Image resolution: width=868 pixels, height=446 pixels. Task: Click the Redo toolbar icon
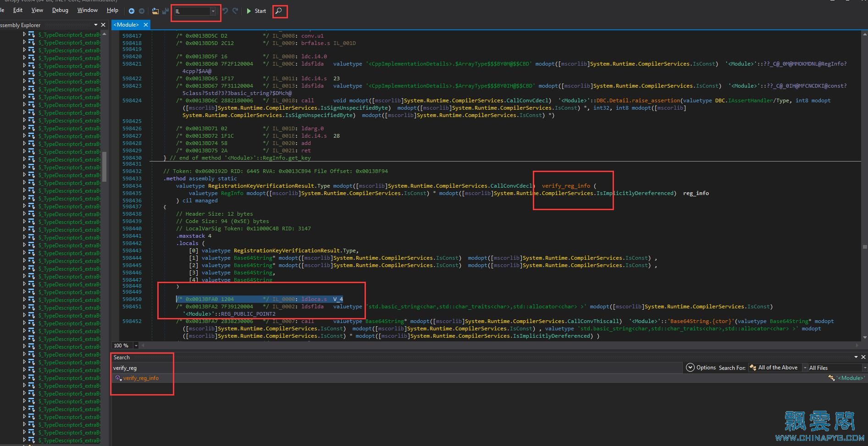[x=235, y=11]
